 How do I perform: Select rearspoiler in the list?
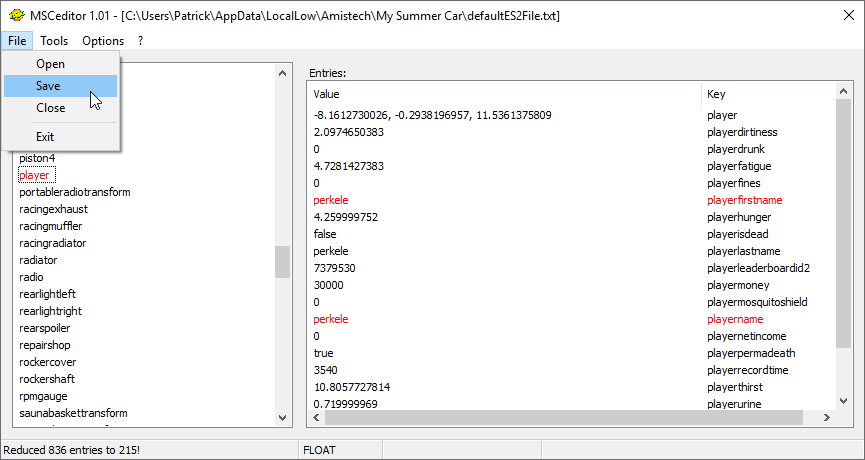(x=45, y=329)
